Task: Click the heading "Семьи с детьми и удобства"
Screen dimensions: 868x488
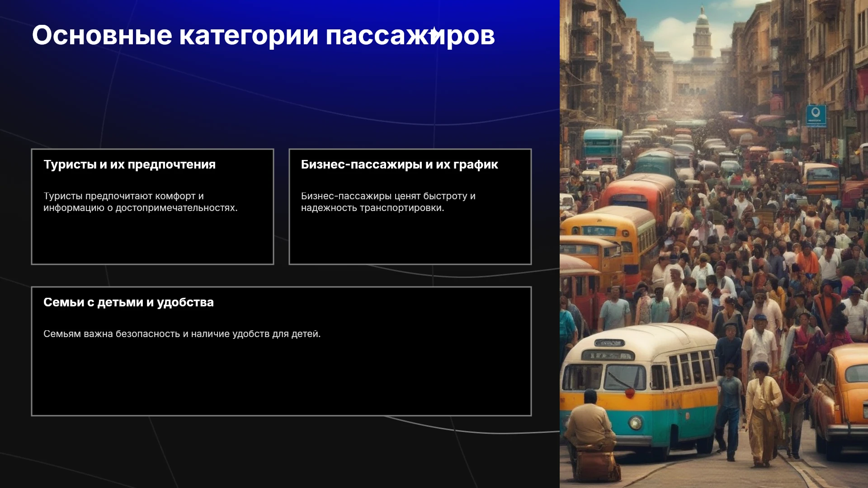Action: point(128,302)
